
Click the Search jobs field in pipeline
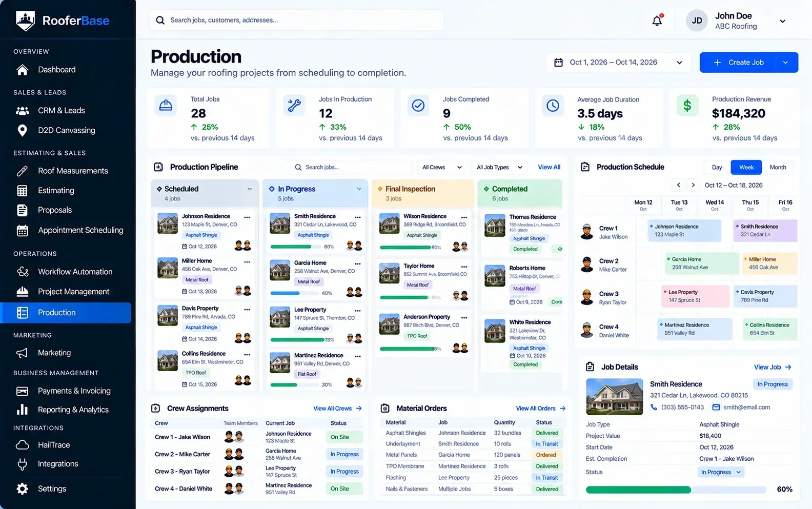351,168
